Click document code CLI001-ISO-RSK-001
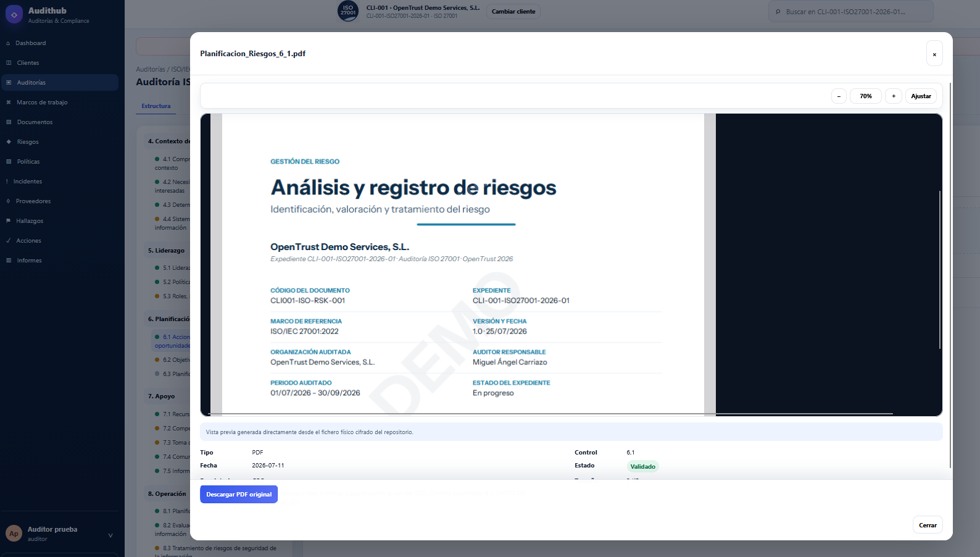Viewport: 980px width, 557px height. pyautogui.click(x=307, y=301)
